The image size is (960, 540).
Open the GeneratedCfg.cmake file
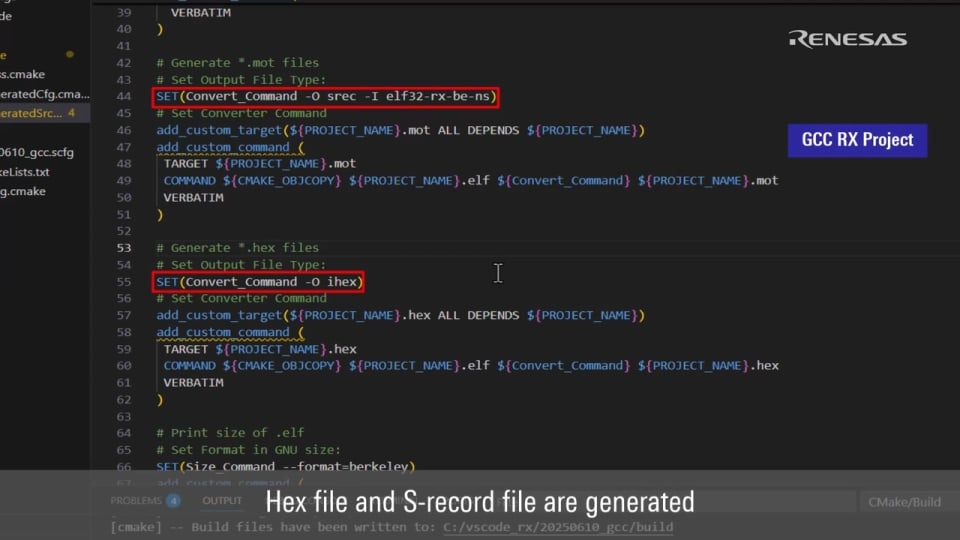tap(38, 93)
